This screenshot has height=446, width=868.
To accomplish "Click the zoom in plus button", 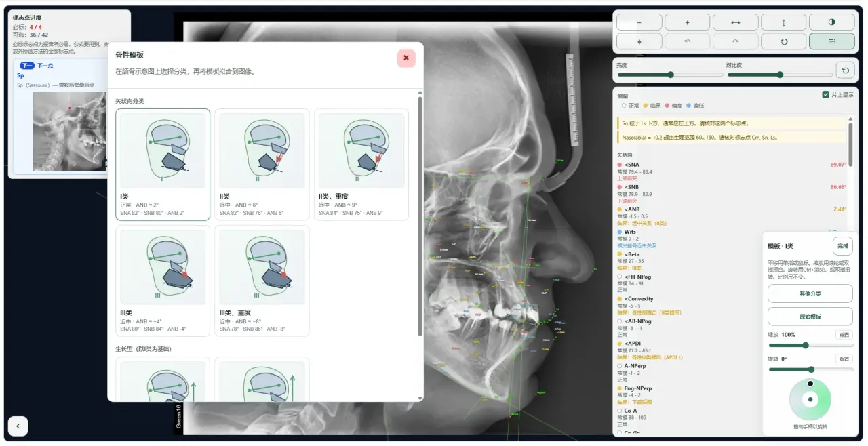I will click(688, 22).
